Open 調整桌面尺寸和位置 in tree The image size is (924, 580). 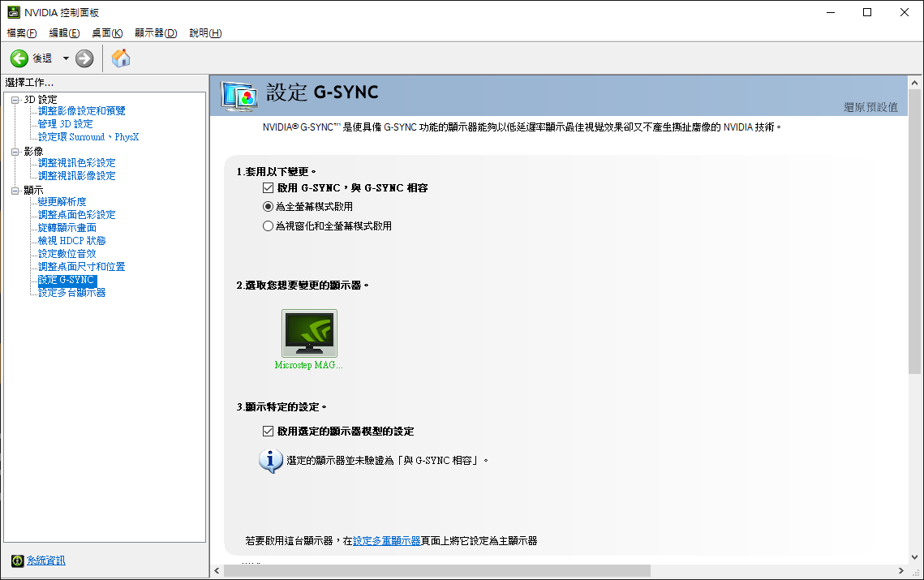click(x=81, y=266)
